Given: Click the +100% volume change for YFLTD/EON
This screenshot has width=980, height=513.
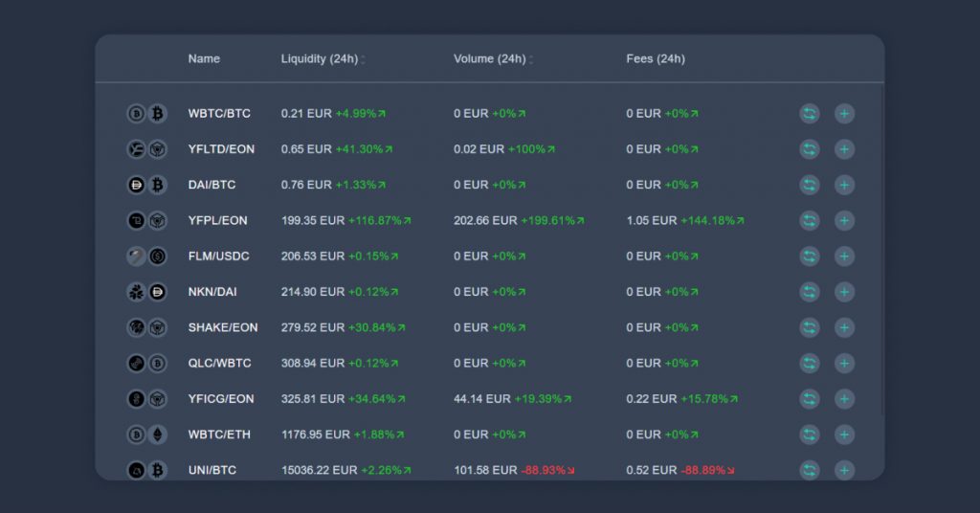Looking at the screenshot, I should 530,149.
